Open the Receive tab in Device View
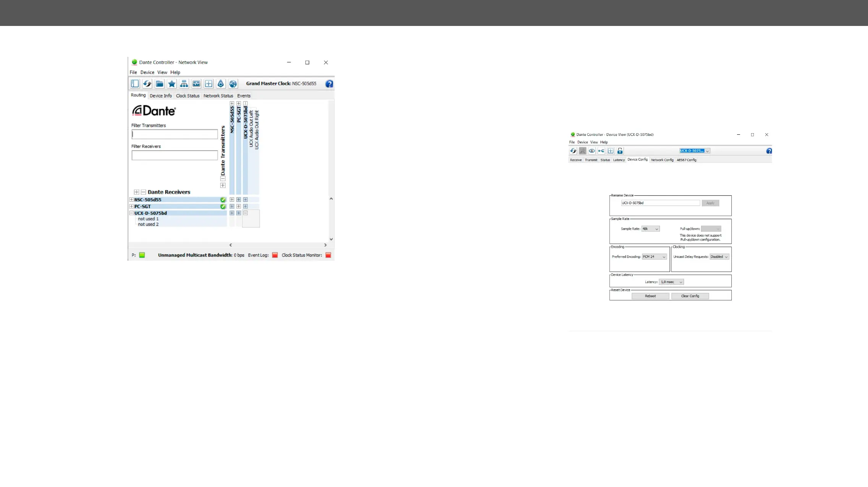Screen dimensions: 868x487 click(576, 160)
